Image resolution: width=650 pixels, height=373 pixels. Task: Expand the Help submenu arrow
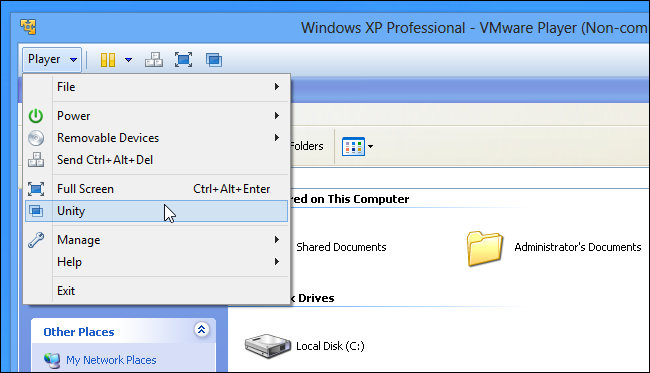click(276, 262)
